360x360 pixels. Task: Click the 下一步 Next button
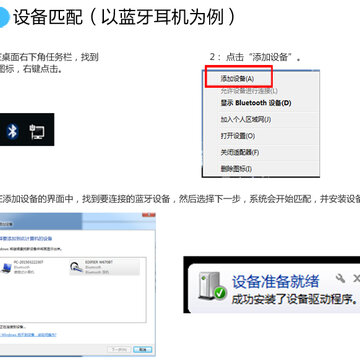pos(119,349)
